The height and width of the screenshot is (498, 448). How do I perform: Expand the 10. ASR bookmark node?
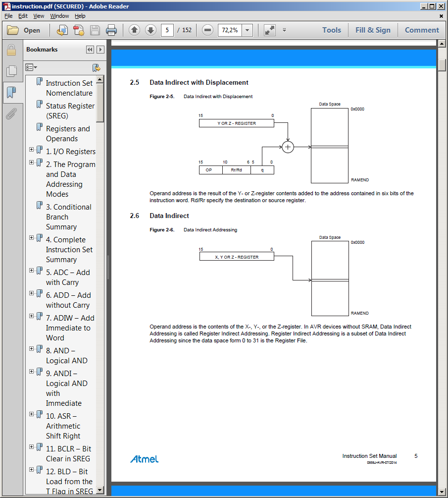coord(31,414)
